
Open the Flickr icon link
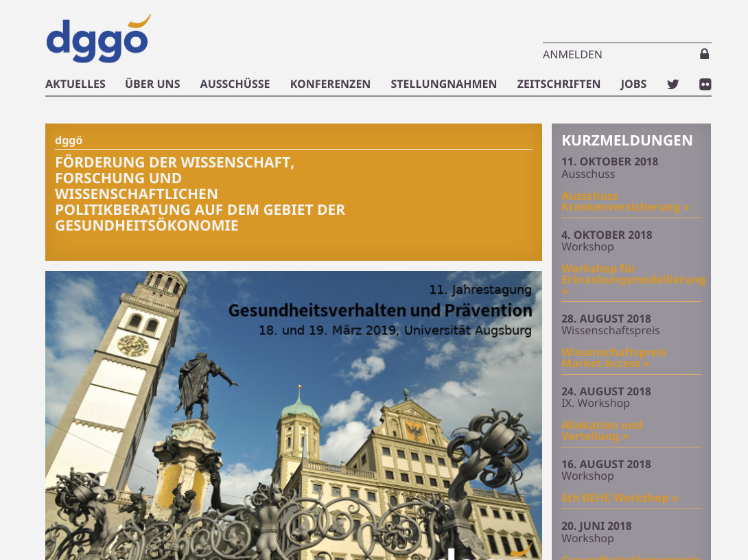[705, 84]
